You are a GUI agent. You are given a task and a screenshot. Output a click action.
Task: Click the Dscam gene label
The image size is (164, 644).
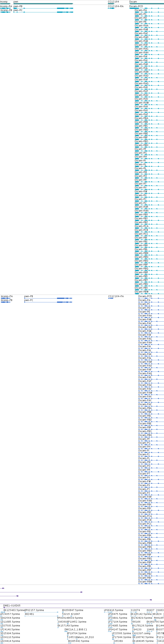(x=133, y=2)
